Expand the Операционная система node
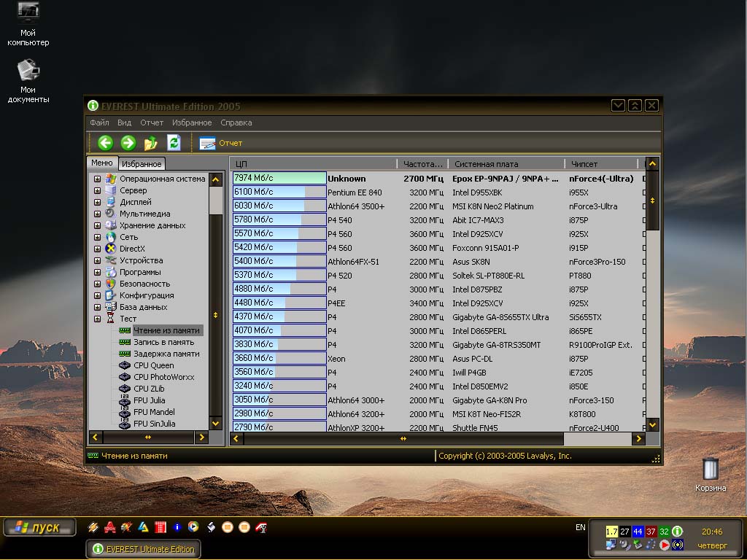The height and width of the screenshot is (560, 747). coord(97,179)
